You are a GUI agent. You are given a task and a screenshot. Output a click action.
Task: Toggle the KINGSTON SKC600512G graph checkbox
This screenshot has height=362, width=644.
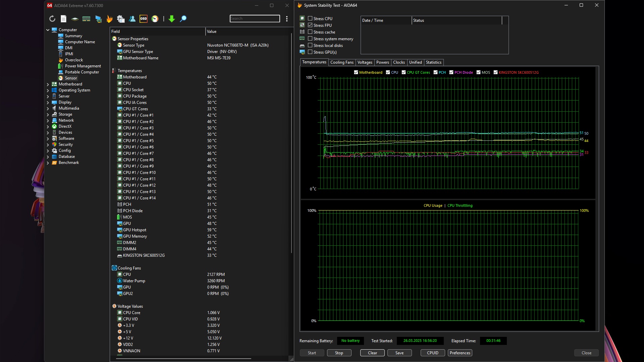[x=495, y=72]
